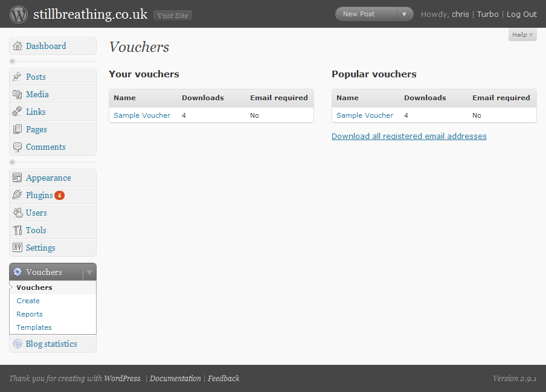Open the Create submenu item
The width and height of the screenshot is (546, 392).
coord(28,301)
